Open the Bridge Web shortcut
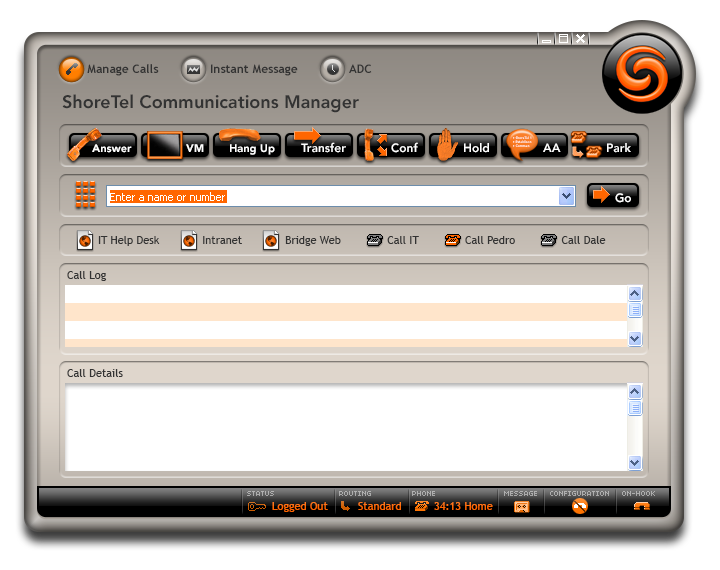 pyautogui.click(x=302, y=240)
